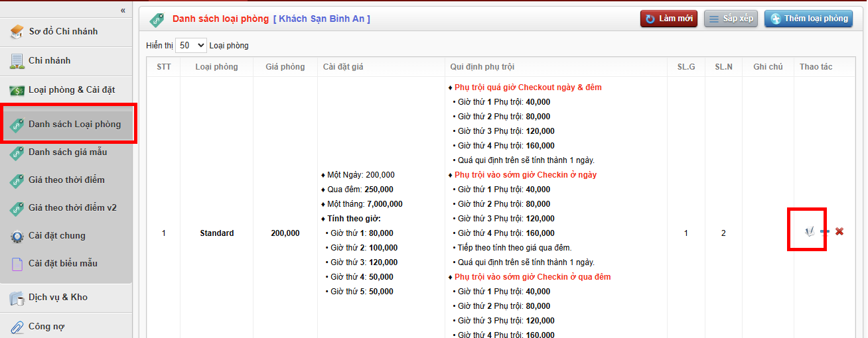Click the Làm mới refresh button
The height and width of the screenshot is (338, 868).
[669, 19]
